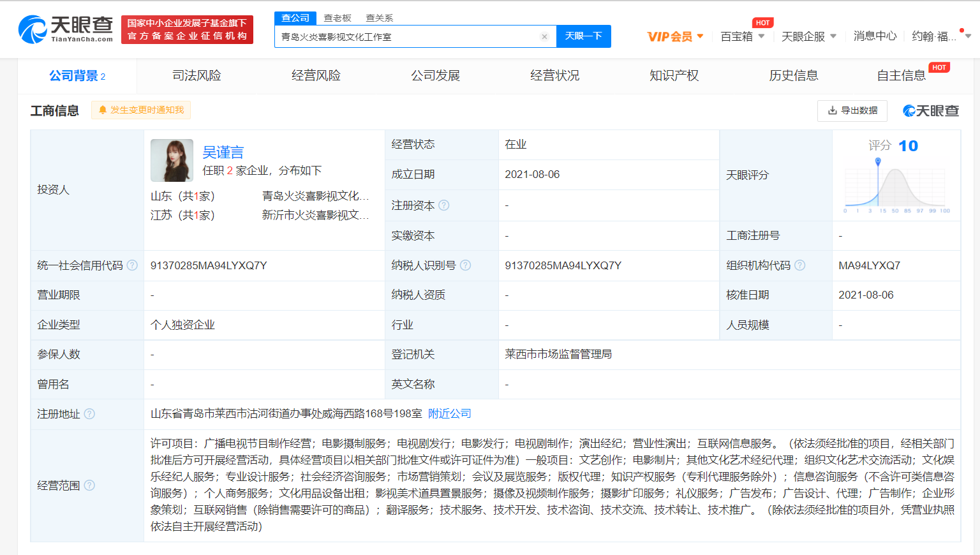Select the 查老板 search mode
980x555 pixels.
click(338, 18)
